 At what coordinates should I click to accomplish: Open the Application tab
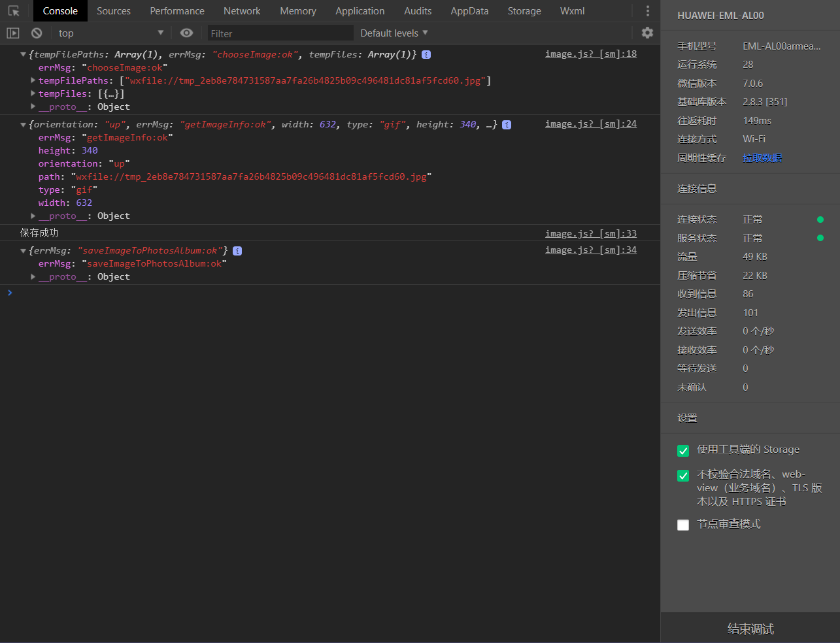360,11
